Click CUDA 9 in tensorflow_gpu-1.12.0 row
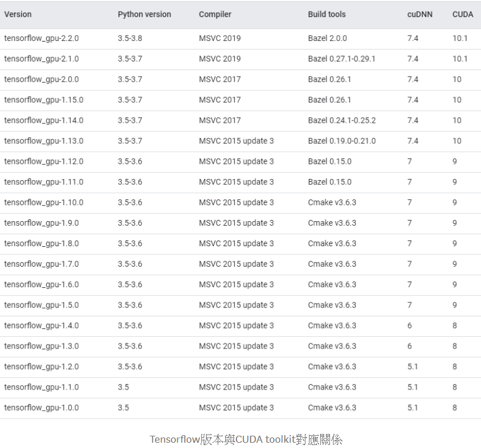 (x=455, y=161)
